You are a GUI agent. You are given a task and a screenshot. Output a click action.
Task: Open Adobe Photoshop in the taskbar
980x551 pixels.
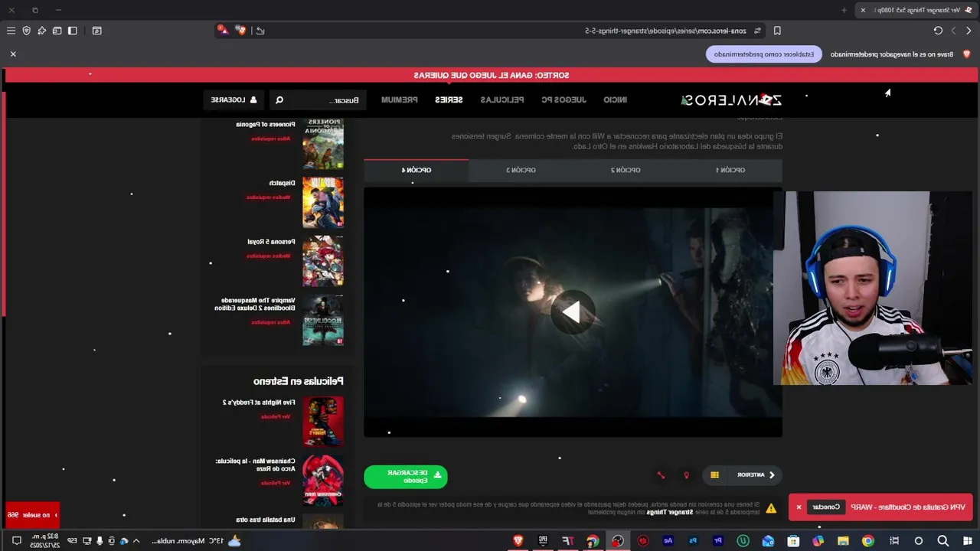coord(693,541)
